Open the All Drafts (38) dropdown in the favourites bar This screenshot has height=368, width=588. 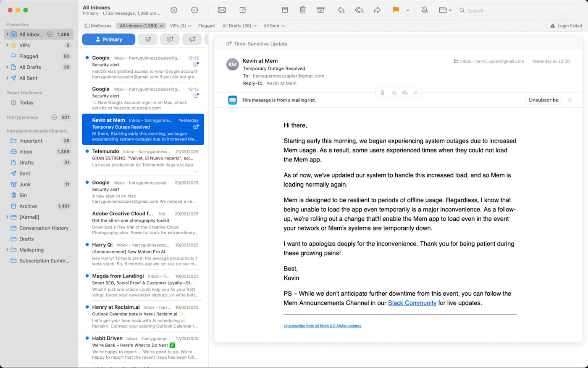tap(239, 26)
